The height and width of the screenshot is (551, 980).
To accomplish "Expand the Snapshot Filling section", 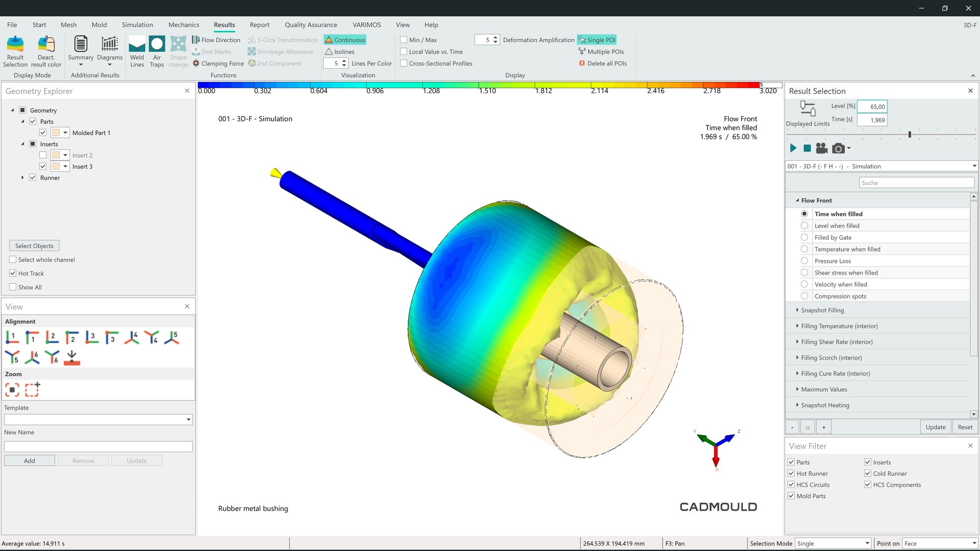I will click(797, 310).
